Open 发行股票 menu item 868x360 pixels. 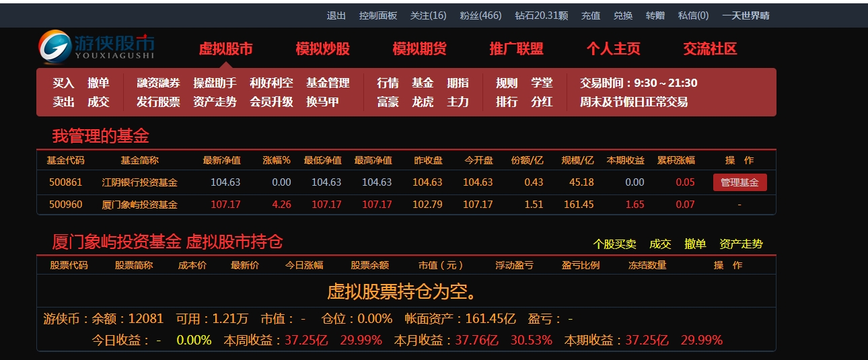click(x=158, y=102)
